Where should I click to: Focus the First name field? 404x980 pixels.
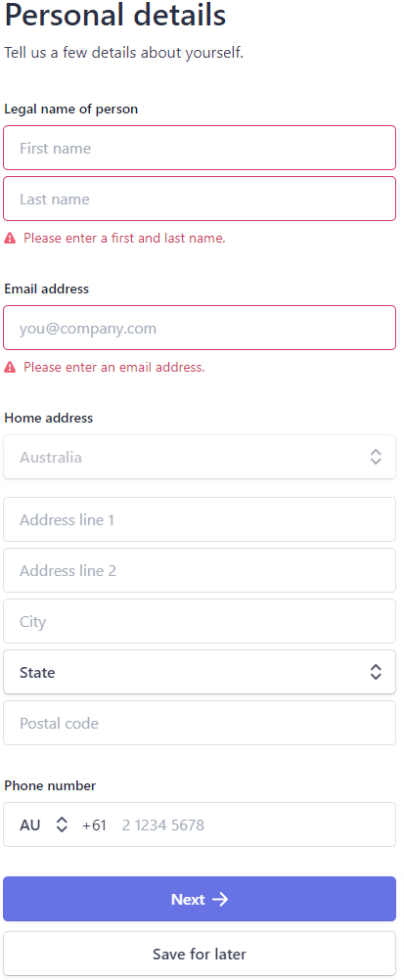coord(200,148)
